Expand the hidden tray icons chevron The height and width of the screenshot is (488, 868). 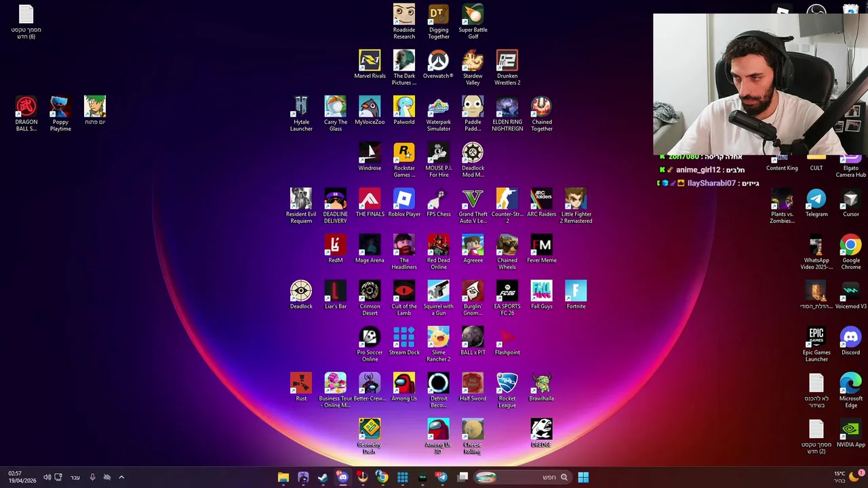[x=121, y=477]
